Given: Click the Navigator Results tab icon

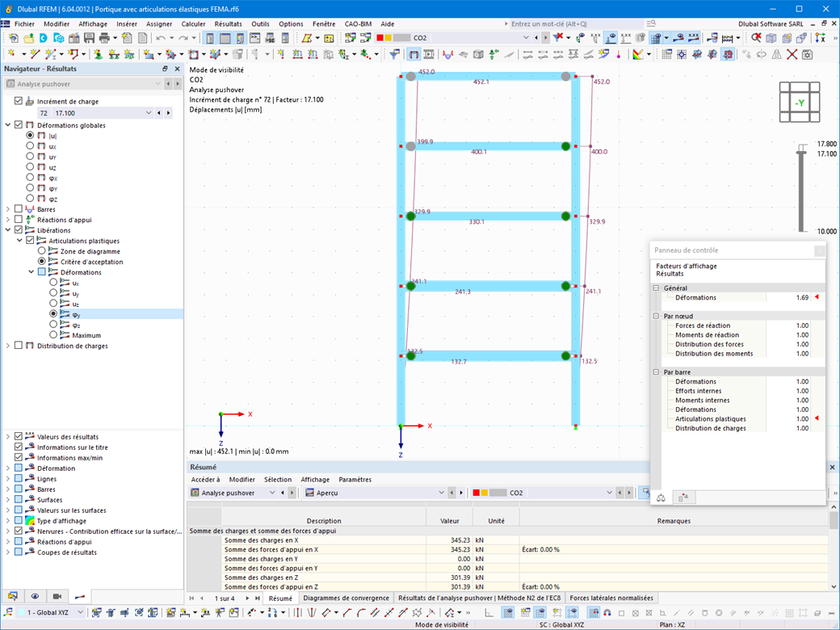Looking at the screenshot, I should point(79,596).
